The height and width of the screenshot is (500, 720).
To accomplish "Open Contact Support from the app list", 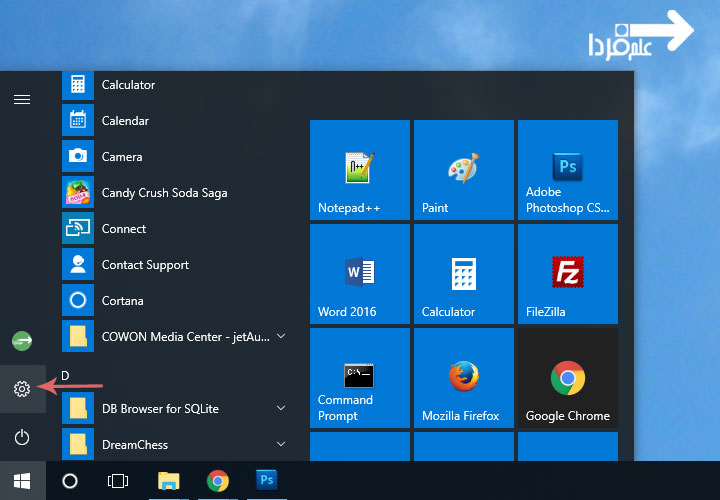I will 145,265.
